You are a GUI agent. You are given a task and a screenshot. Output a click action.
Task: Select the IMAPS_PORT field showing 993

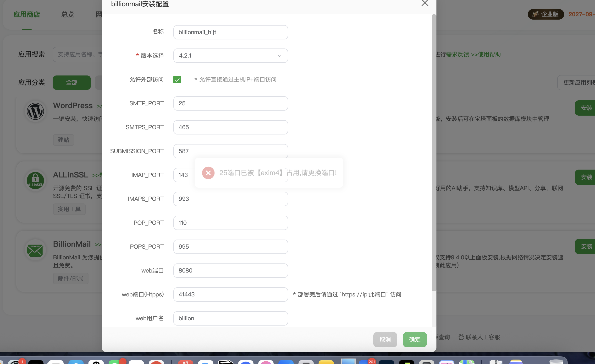[x=231, y=199]
